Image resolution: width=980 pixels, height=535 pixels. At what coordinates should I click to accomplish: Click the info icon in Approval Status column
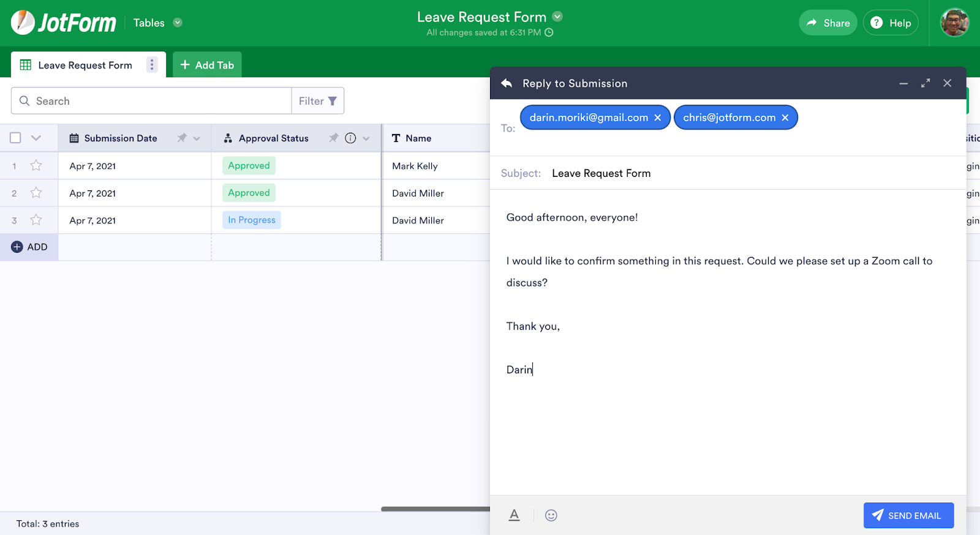pos(350,138)
